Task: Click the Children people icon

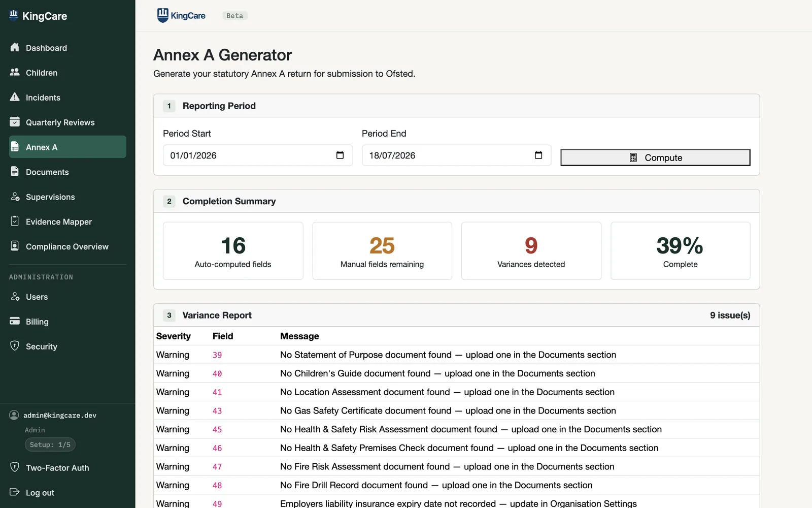Action: [15, 72]
